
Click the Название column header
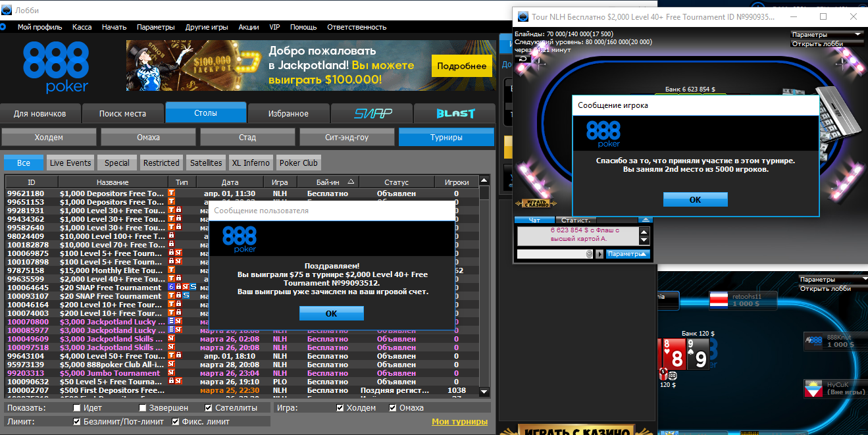[x=113, y=182]
